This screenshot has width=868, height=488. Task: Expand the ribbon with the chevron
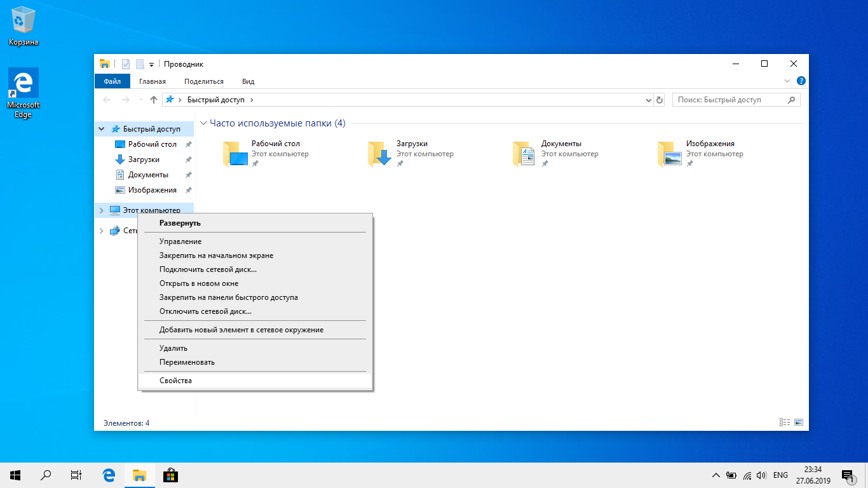coord(788,81)
